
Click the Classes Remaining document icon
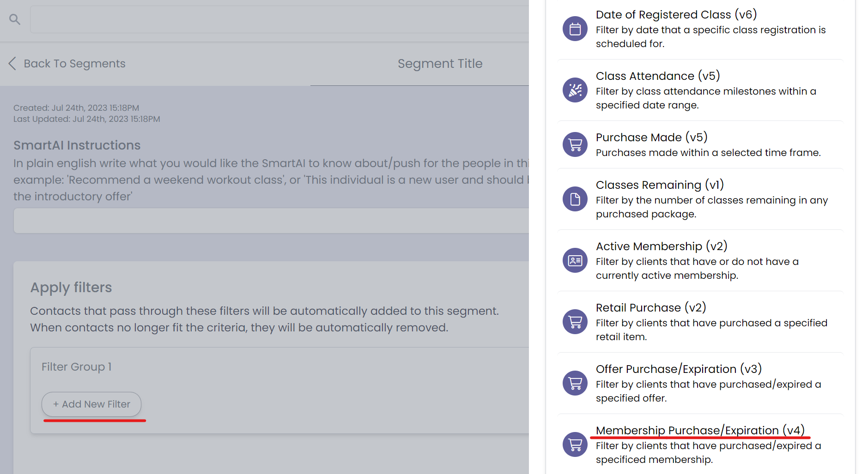574,199
